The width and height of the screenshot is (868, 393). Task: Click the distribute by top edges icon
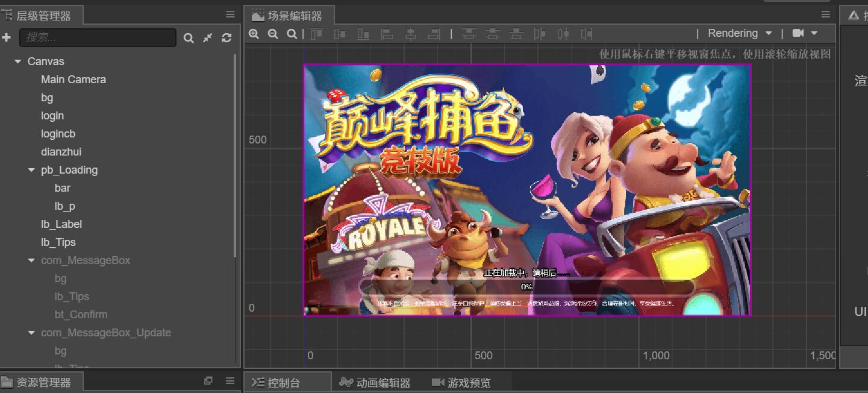469,34
